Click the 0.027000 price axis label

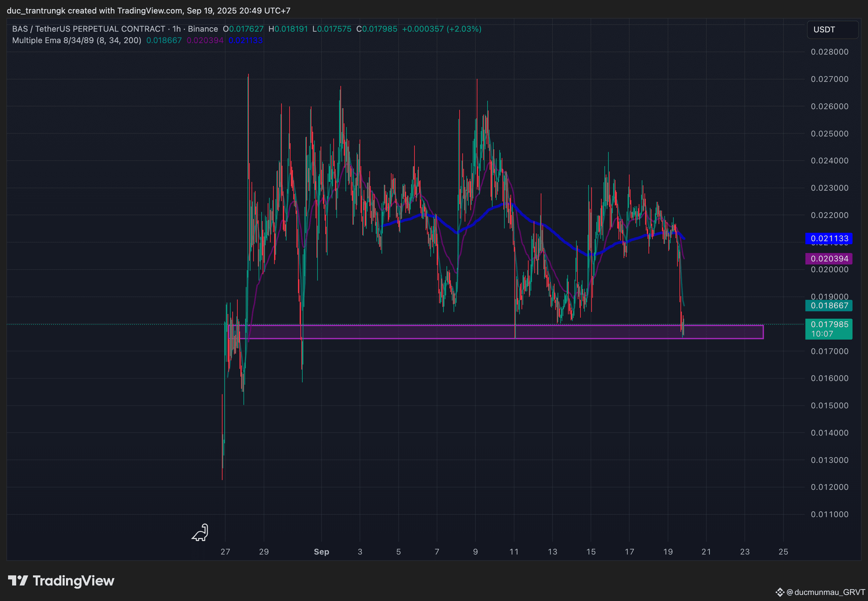coord(830,79)
